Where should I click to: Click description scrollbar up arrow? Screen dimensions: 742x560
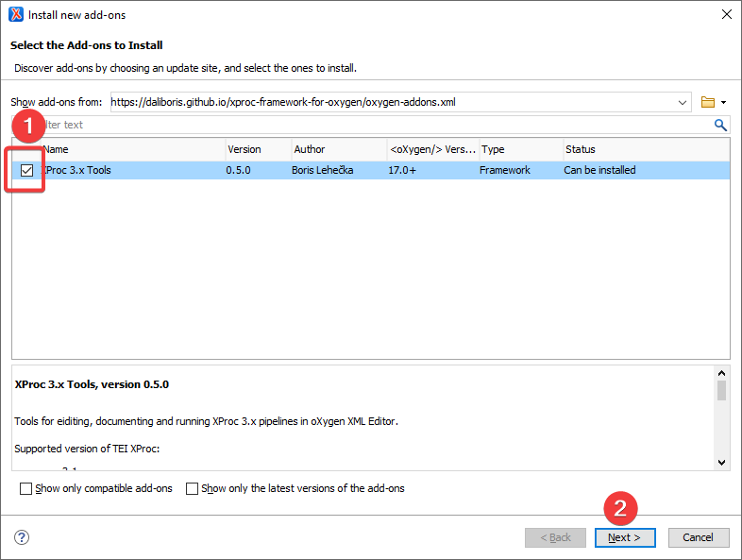pos(721,373)
